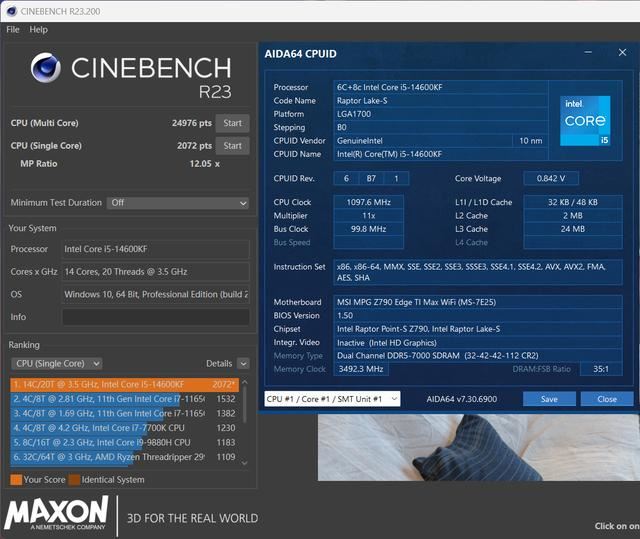Click the Info text field
Screen dimensions: 640x539
tap(155, 317)
